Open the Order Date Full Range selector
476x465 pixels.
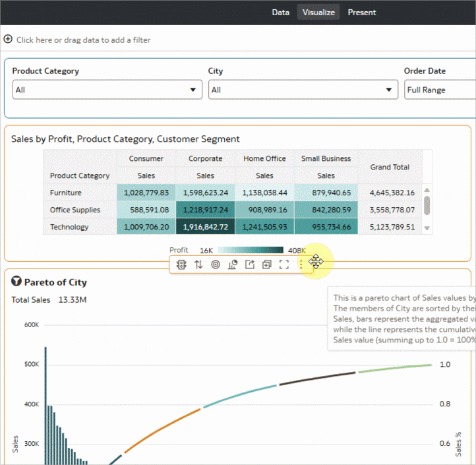click(439, 90)
